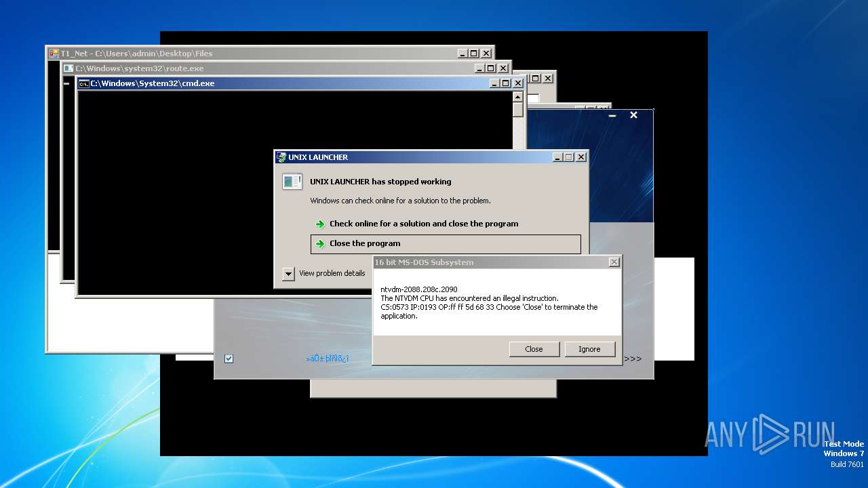This screenshot has height=488, width=868.
Task: Close the T1_Net window
Action: (x=486, y=54)
